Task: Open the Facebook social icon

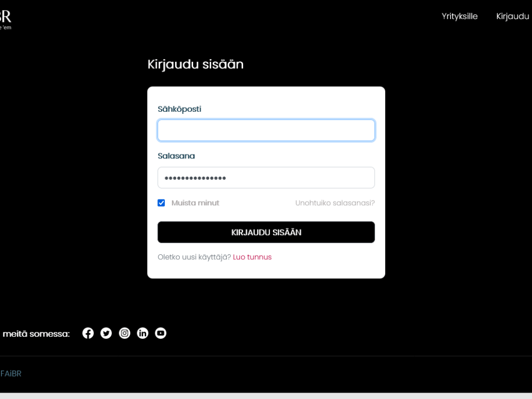Action: pyautogui.click(x=88, y=333)
